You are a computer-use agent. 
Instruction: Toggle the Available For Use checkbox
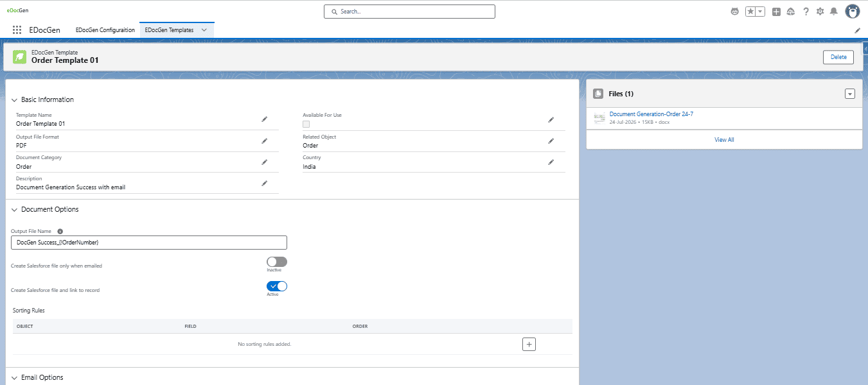306,124
